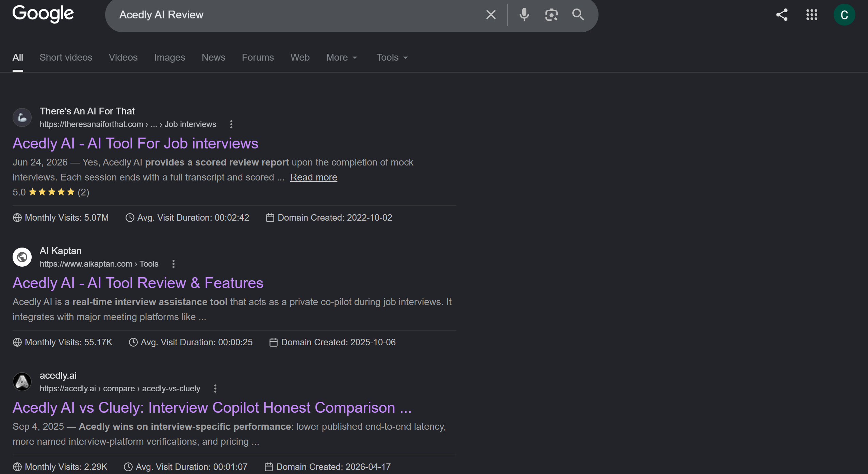
Task: Click the Sep 4, 2025 snippet date
Action: [38, 426]
